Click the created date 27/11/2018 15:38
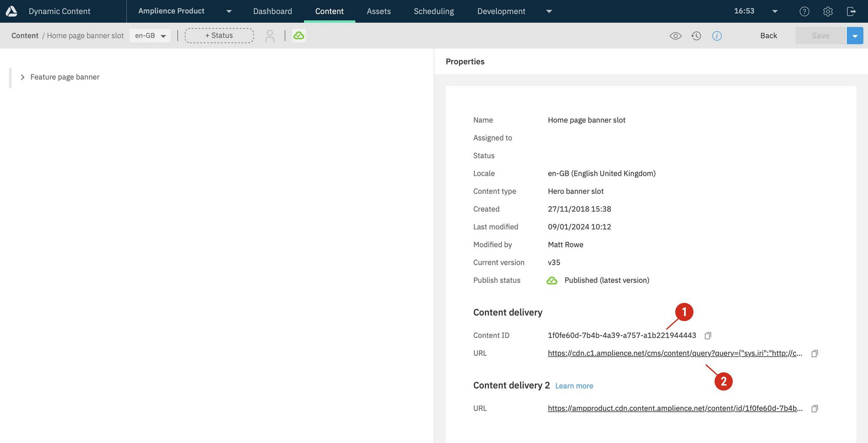 click(x=579, y=209)
